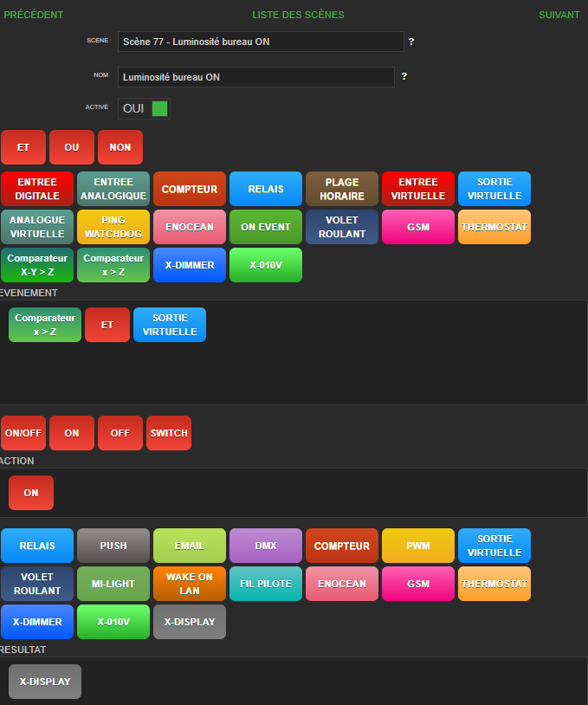
Task: Choose the WAKE ON LAN result block
Action: click(x=190, y=584)
